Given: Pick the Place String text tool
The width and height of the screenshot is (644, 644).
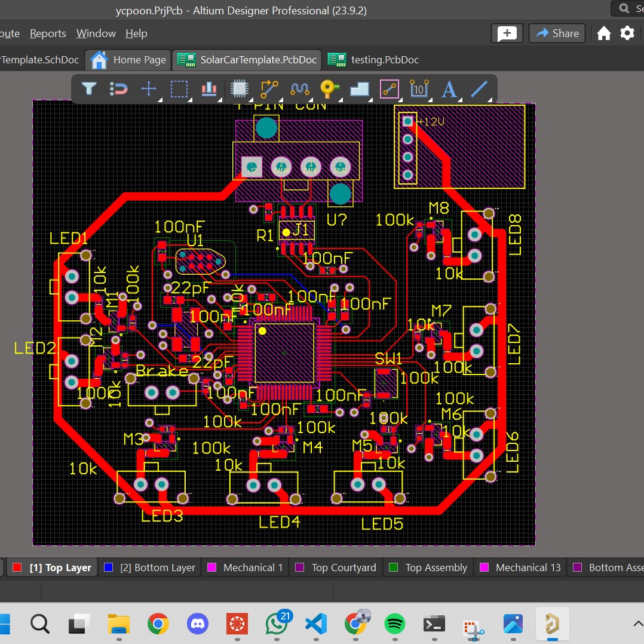Looking at the screenshot, I should tap(449, 89).
